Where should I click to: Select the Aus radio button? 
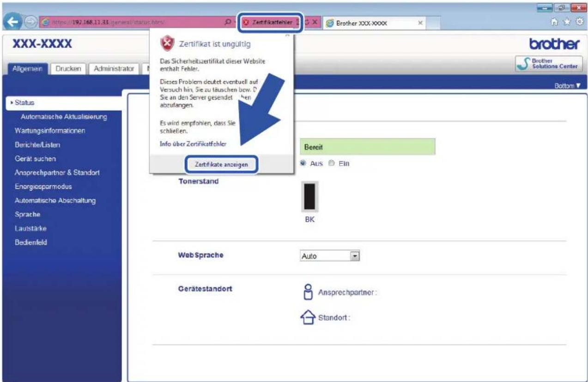tap(303, 163)
